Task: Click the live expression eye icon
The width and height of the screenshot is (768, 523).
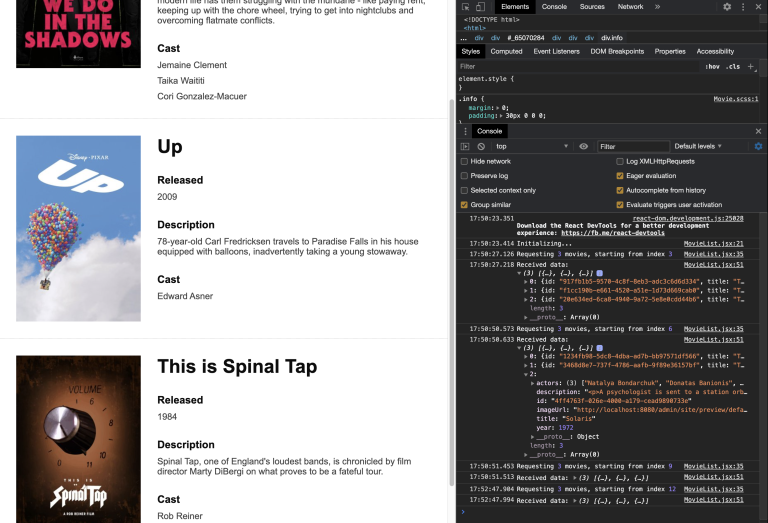Action: click(x=583, y=146)
